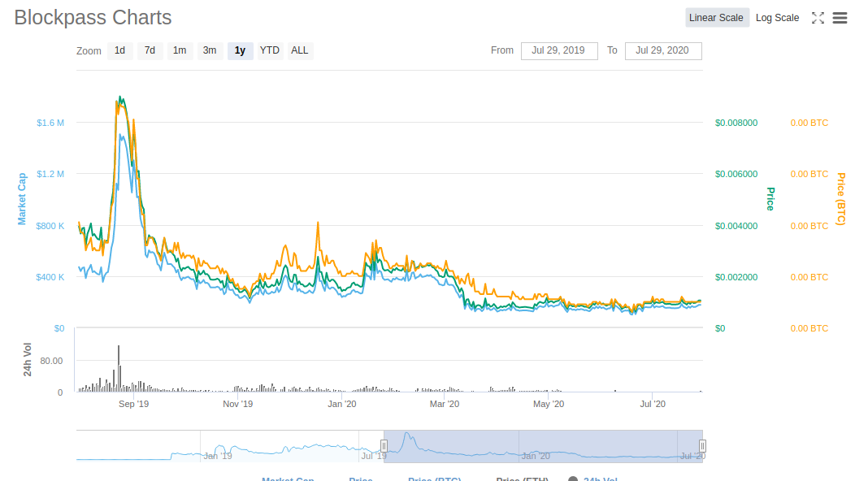Open the chart hamburger menu
Viewport: 868px width, 481px height.
click(840, 18)
